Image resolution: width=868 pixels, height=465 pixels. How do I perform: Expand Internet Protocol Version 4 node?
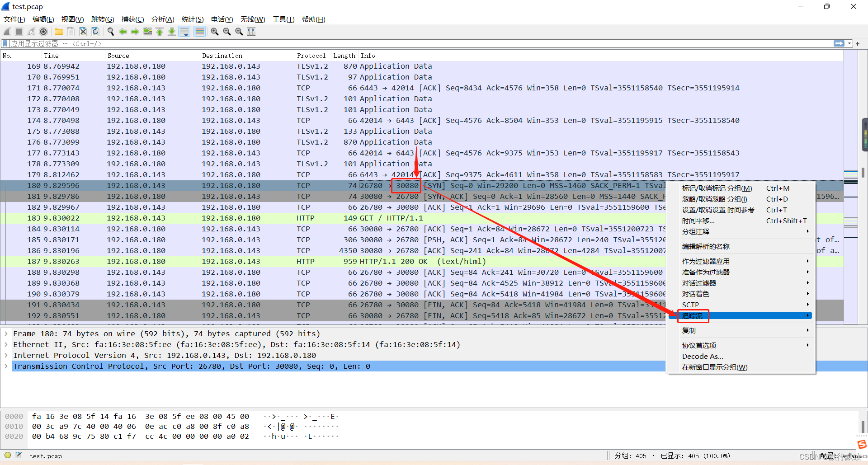pyautogui.click(x=6, y=355)
